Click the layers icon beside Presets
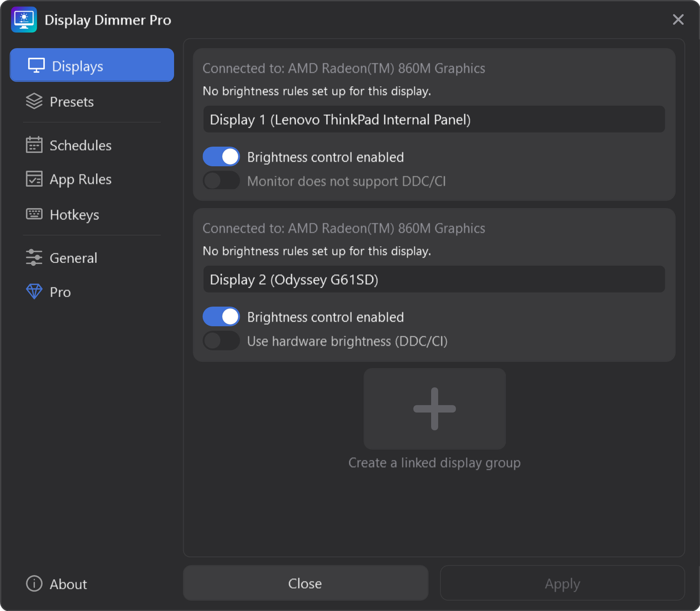700x611 pixels. pos(34,101)
